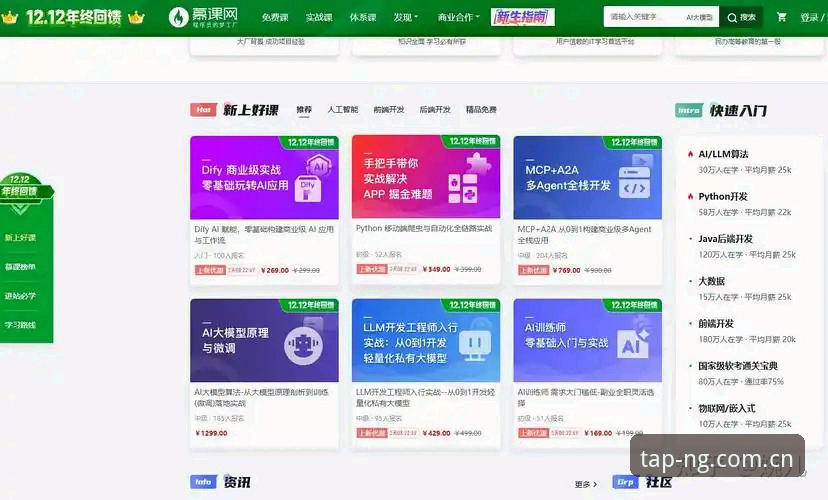Click the AI大模型算法 course title text
Screen dimensions: 828x500
pyautogui.click(x=261, y=398)
